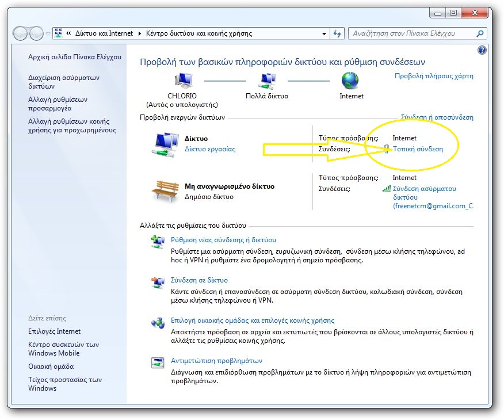Click Δημόσιο δίκτυο text

coord(209,197)
